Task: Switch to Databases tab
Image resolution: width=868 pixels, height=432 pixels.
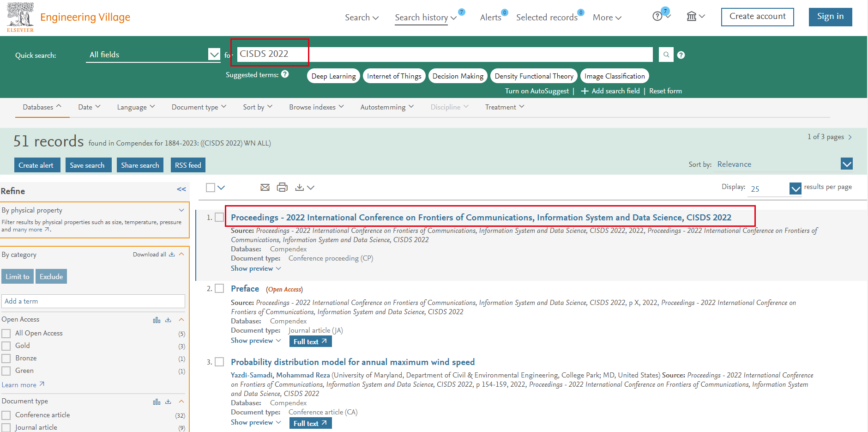Action: (42, 107)
